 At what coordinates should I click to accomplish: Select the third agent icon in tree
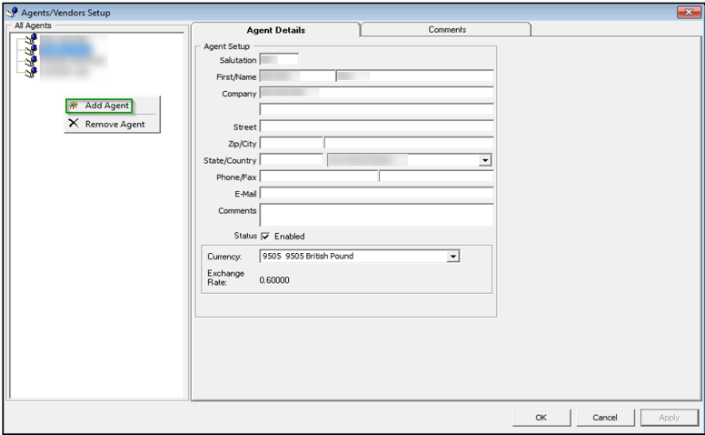pyautogui.click(x=31, y=61)
